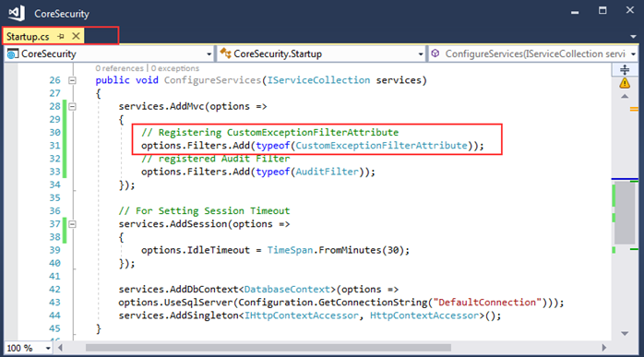Click the comment For Setting Session Timeout
644x357 pixels.
click(204, 210)
